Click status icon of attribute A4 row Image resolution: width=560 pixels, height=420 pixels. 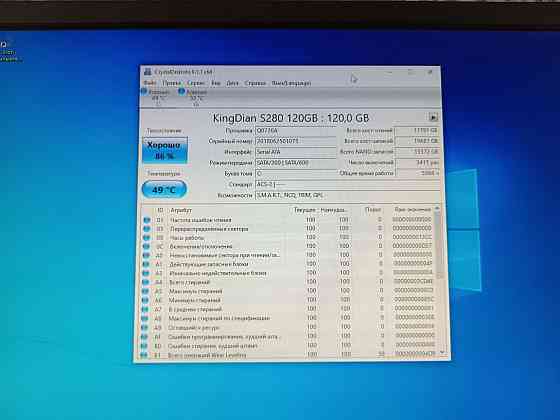click(145, 282)
